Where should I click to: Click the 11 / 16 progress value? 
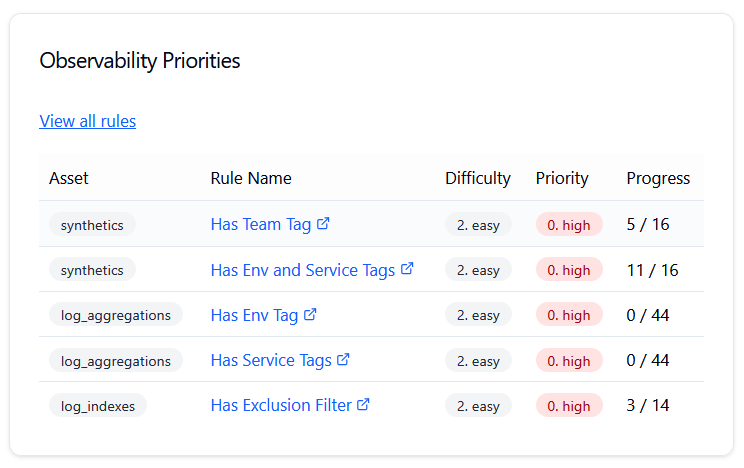point(652,270)
